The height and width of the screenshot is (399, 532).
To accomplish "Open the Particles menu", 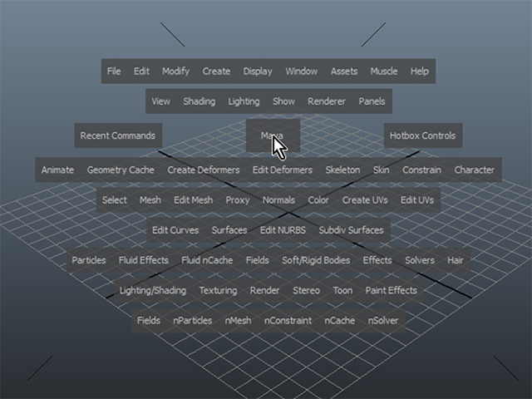I will tap(89, 260).
